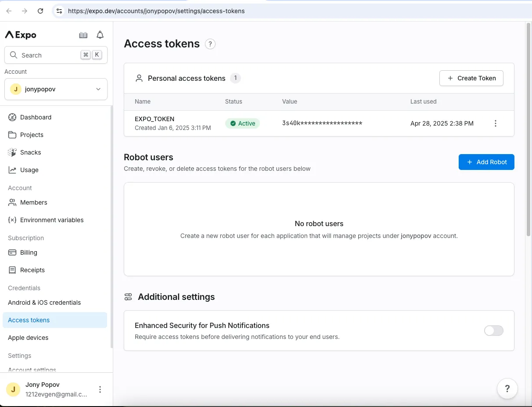Expand the jonypopov account switcher

pyautogui.click(x=56, y=89)
